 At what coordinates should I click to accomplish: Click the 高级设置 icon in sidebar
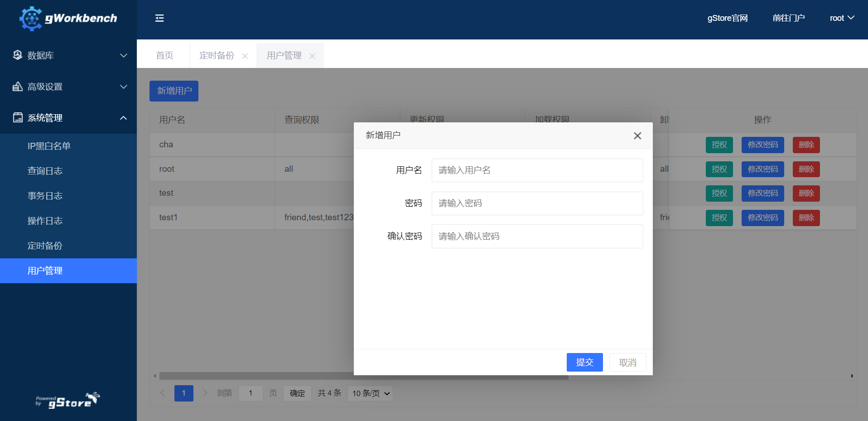coord(18,87)
